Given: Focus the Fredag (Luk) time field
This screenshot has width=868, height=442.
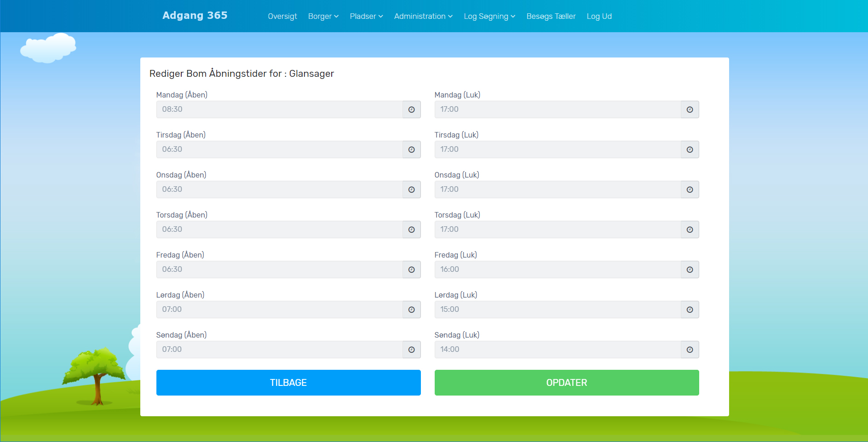Looking at the screenshot, I should [557, 270].
